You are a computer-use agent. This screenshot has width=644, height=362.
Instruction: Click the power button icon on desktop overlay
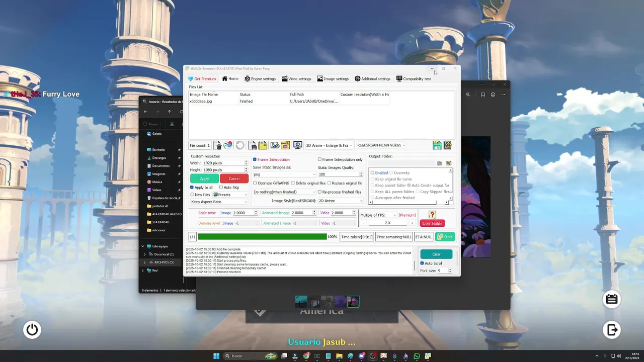pyautogui.click(x=32, y=330)
